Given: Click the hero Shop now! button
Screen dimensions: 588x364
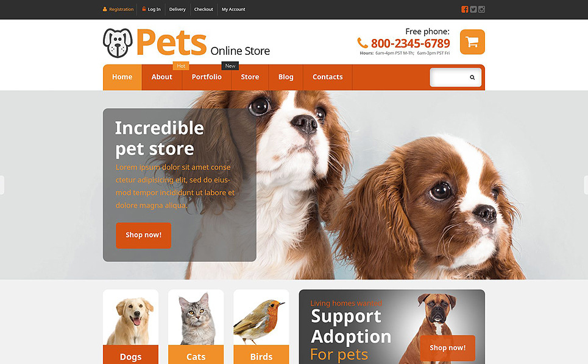Looking at the screenshot, I should 143,235.
